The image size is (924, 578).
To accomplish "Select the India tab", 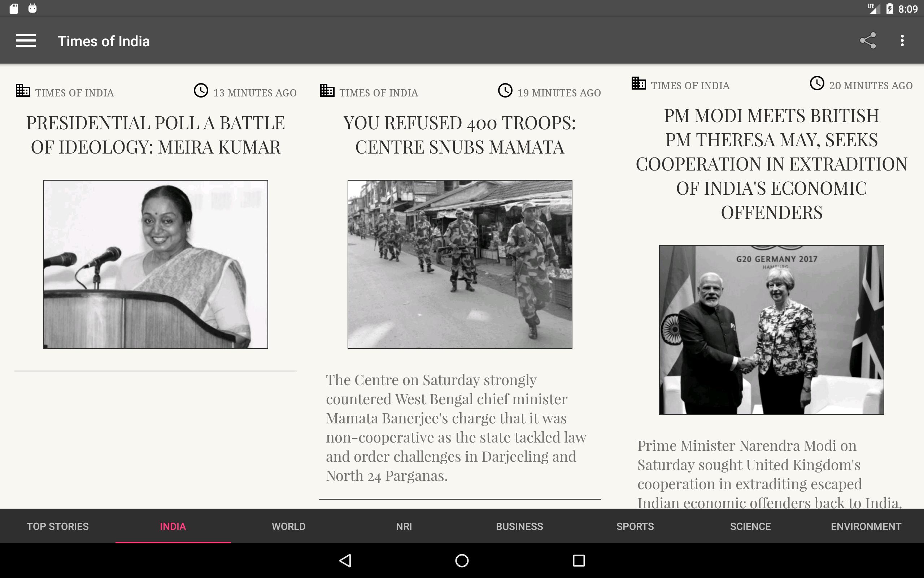I will pos(173,526).
